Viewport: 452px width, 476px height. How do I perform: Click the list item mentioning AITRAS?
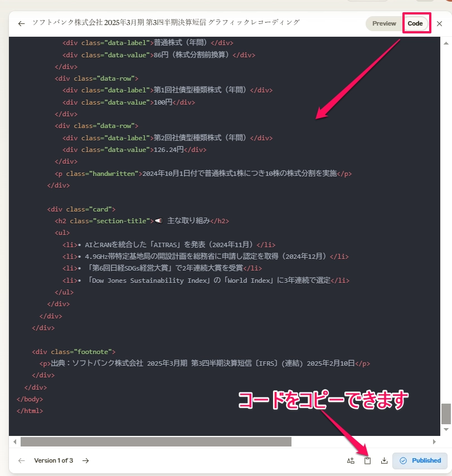(x=169, y=244)
